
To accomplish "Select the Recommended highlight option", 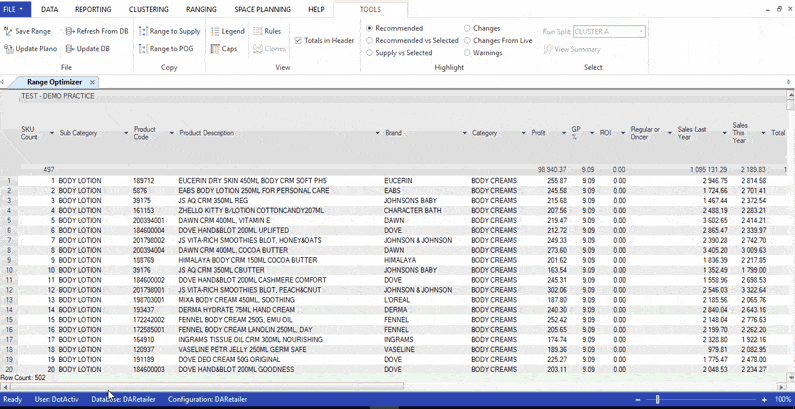I will pyautogui.click(x=369, y=28).
